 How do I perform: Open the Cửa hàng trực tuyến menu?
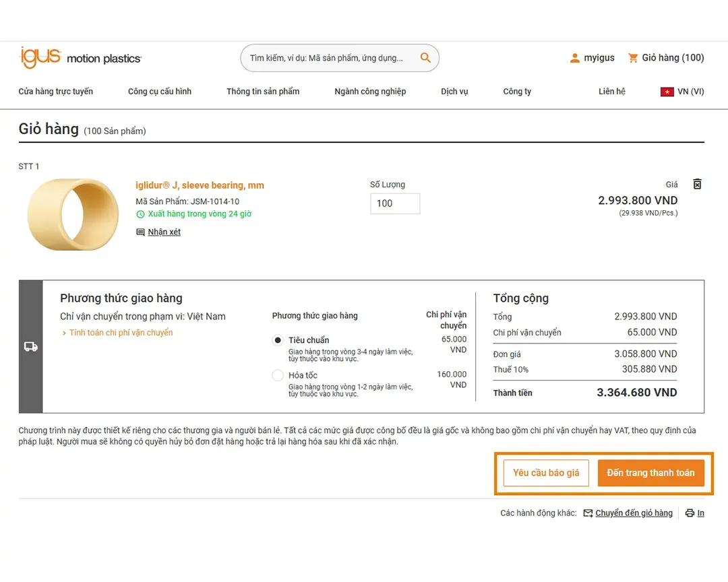(56, 92)
